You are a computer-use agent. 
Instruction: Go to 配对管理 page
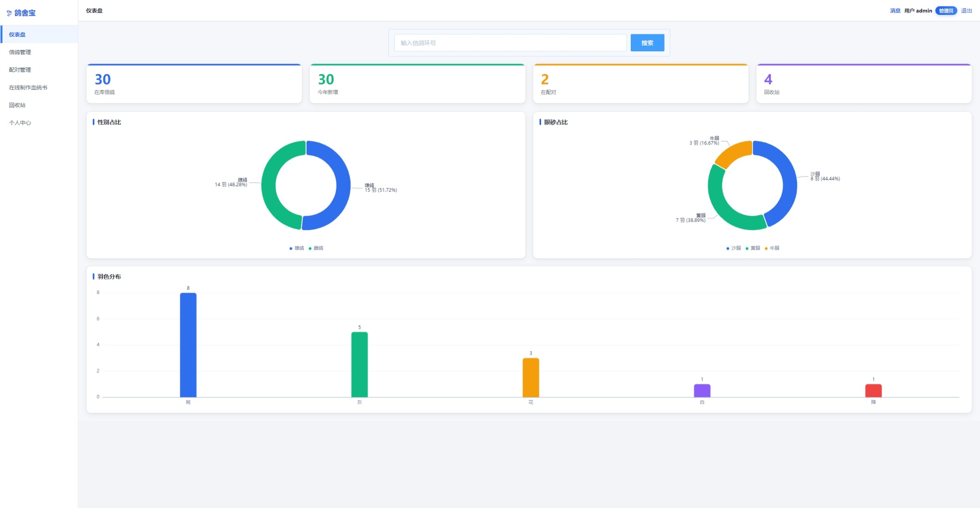[x=39, y=70]
